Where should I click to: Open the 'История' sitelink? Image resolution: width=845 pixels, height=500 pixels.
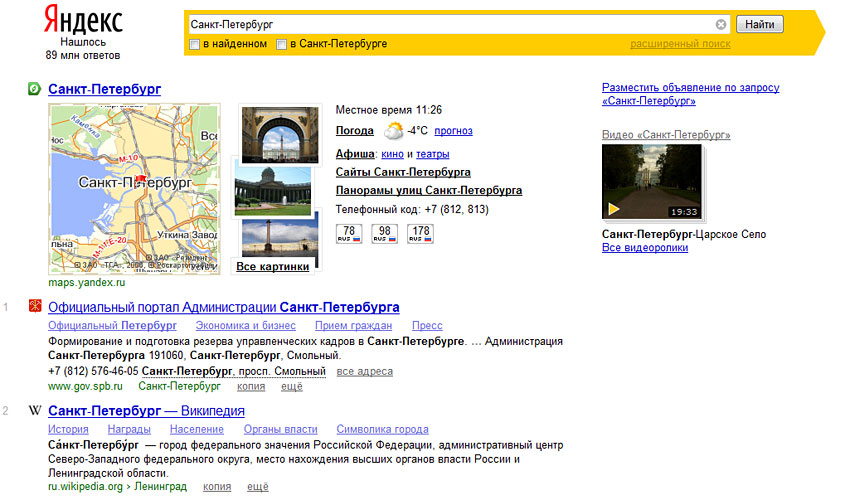click(x=68, y=429)
